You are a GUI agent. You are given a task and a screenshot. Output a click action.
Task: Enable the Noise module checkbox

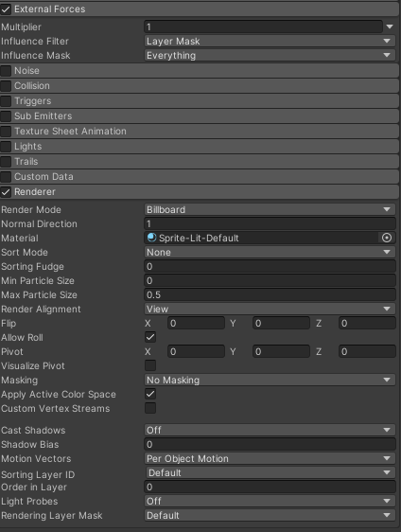tap(6, 71)
